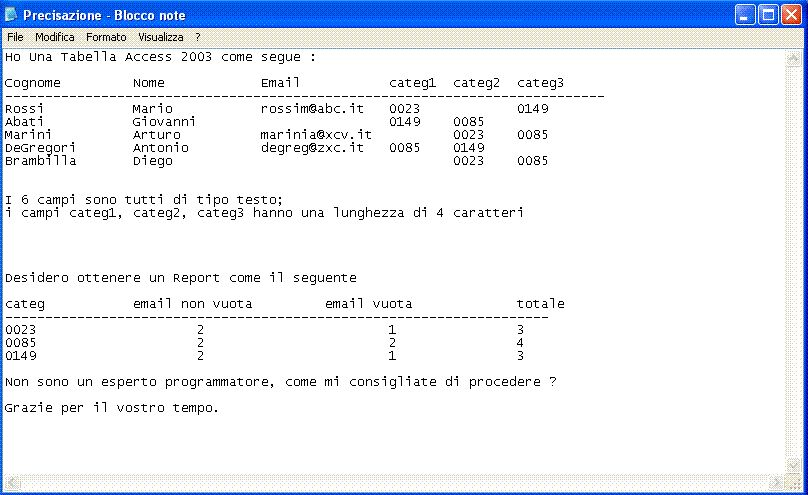Place the cursor on Grazie per il vostro tempo
808x495 pixels.
click(112, 408)
